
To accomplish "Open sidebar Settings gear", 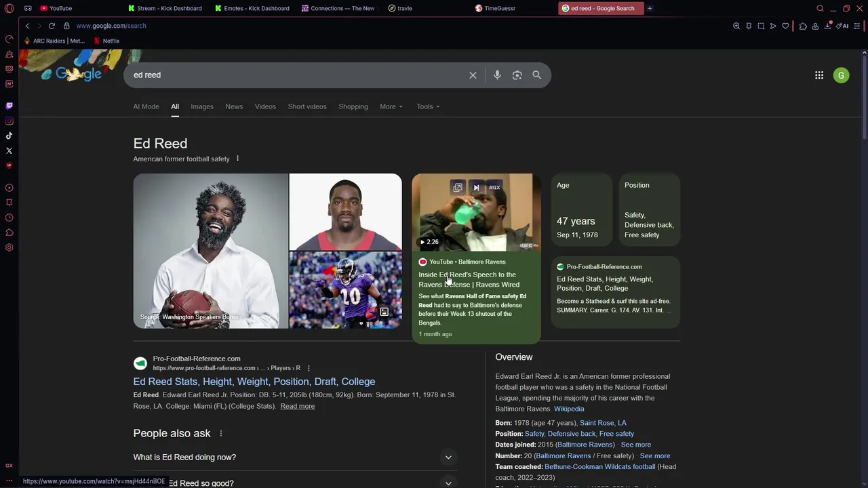I will 9,247.
